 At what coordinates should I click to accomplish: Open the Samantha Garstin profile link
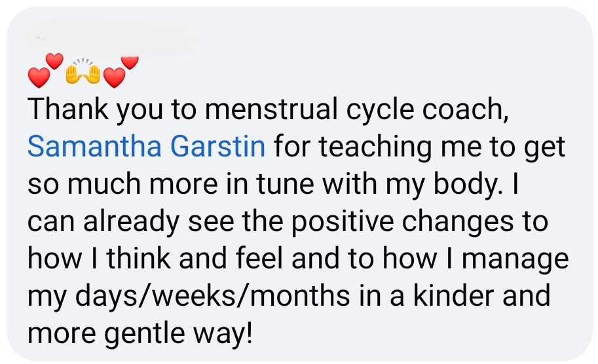pyautogui.click(x=147, y=145)
